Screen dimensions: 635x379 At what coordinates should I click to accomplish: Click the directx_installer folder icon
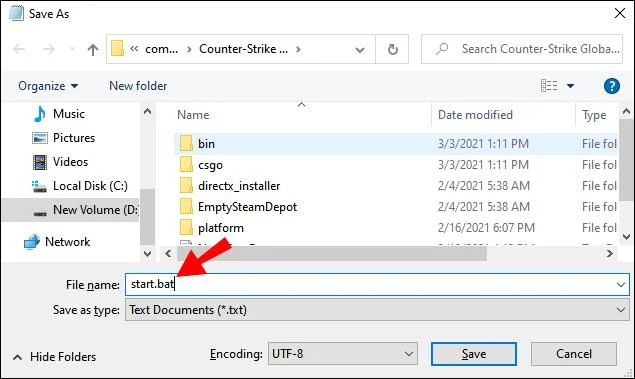pos(186,185)
